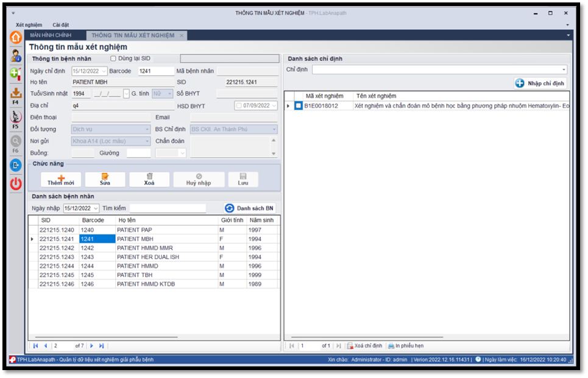
Task: Open the Xét nghiệm menu
Action: 29,25
